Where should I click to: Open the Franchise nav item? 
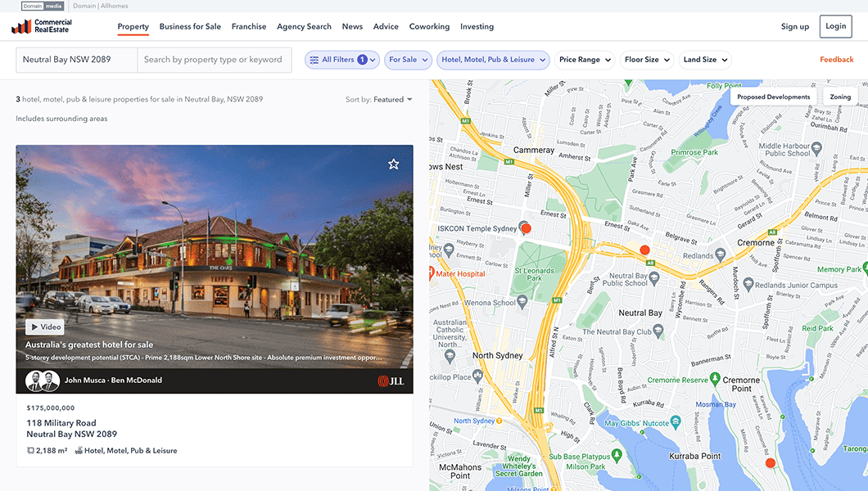point(249,26)
